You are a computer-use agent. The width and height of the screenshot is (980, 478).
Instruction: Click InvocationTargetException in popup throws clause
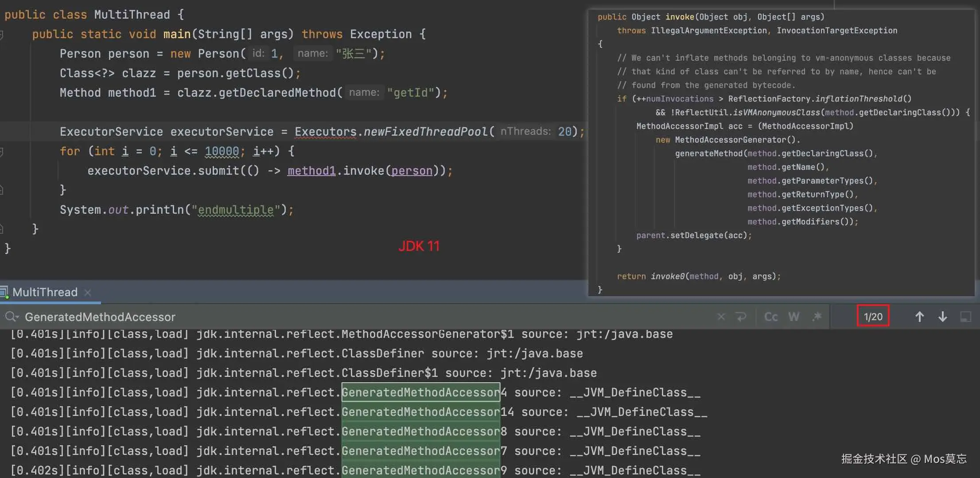pos(837,31)
